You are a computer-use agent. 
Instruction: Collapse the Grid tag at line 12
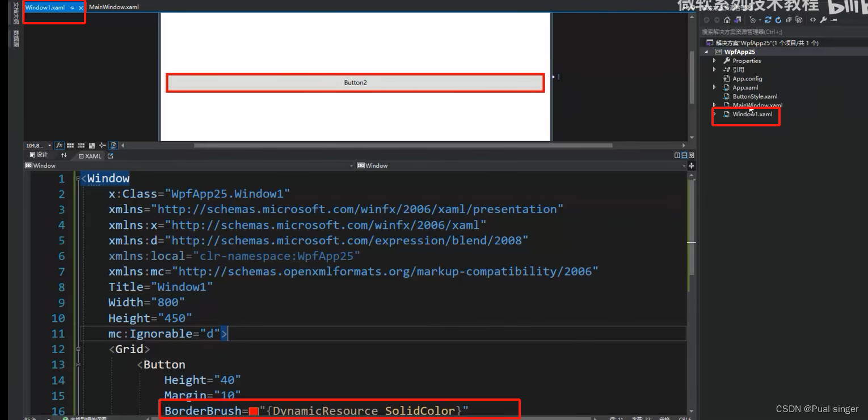77,349
